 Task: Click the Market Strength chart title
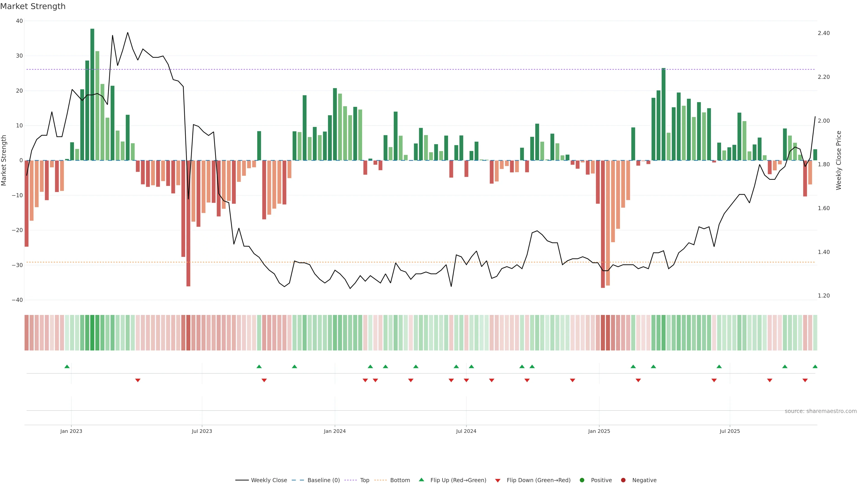[33, 6]
